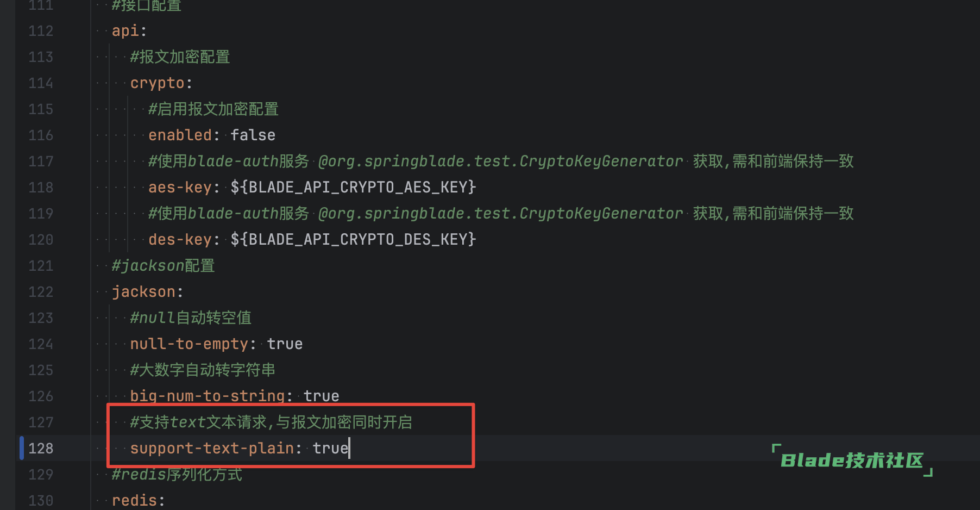Click the 'support-text-plain' property name
980x510 pixels.
(212, 448)
